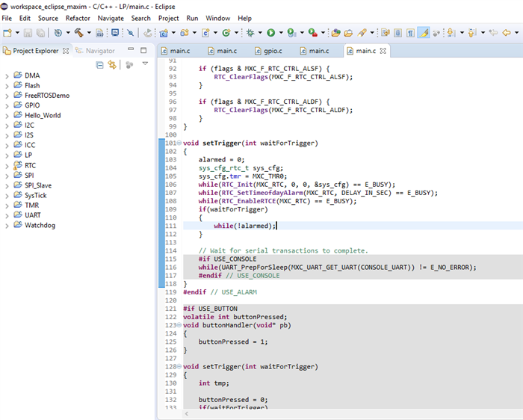This screenshot has height=420, width=523.
Task: Switch to the Navigator view tab
Action: point(100,51)
